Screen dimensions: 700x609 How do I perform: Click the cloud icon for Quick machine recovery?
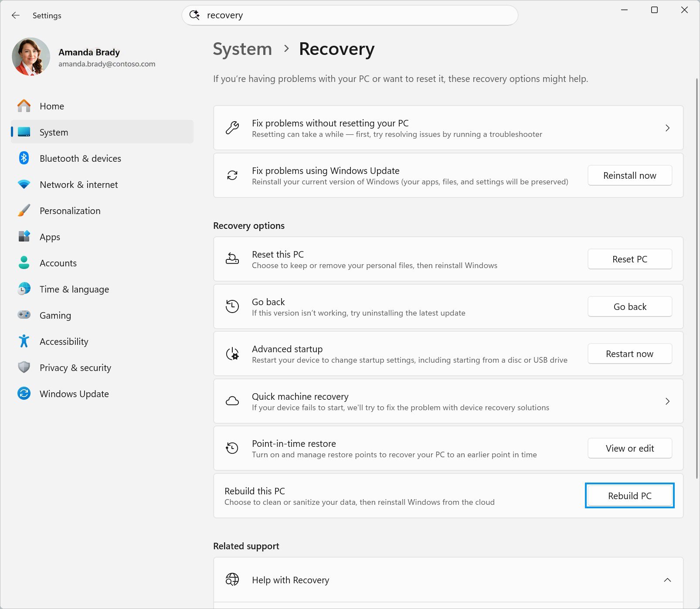[x=232, y=401]
